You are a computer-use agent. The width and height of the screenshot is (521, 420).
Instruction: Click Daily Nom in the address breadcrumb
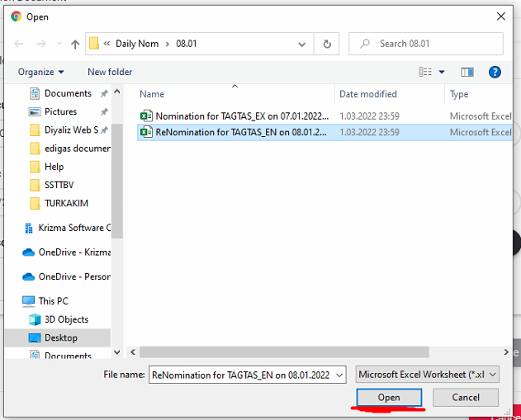137,44
